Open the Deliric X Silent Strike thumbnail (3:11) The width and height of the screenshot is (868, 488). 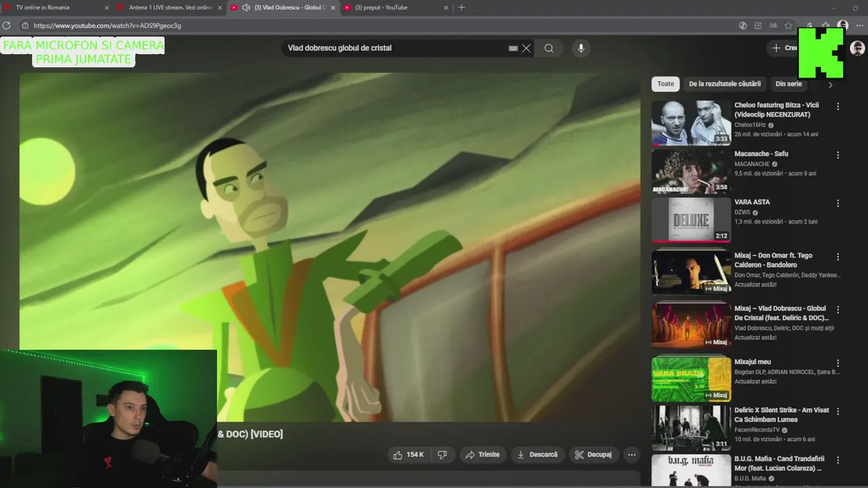tap(692, 428)
